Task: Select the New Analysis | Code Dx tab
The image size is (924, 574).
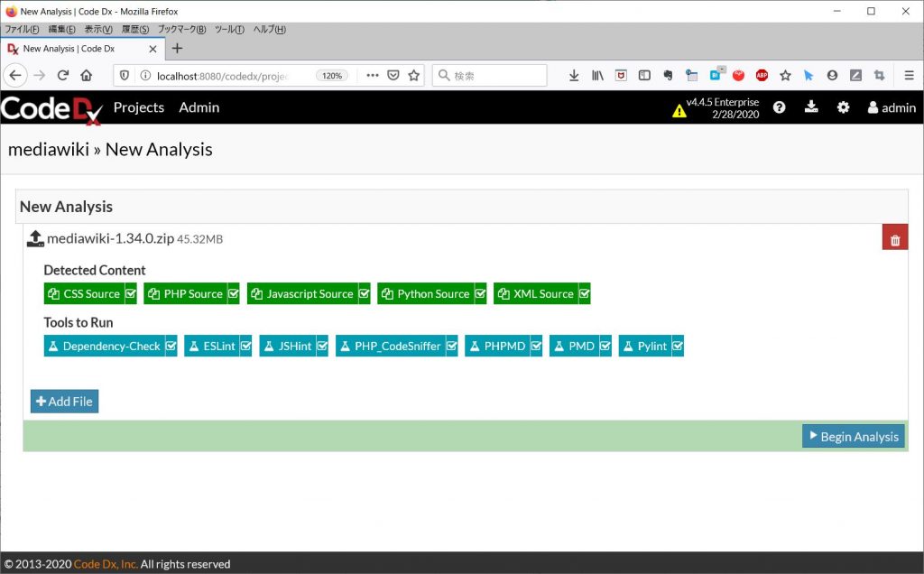Action: (82, 49)
